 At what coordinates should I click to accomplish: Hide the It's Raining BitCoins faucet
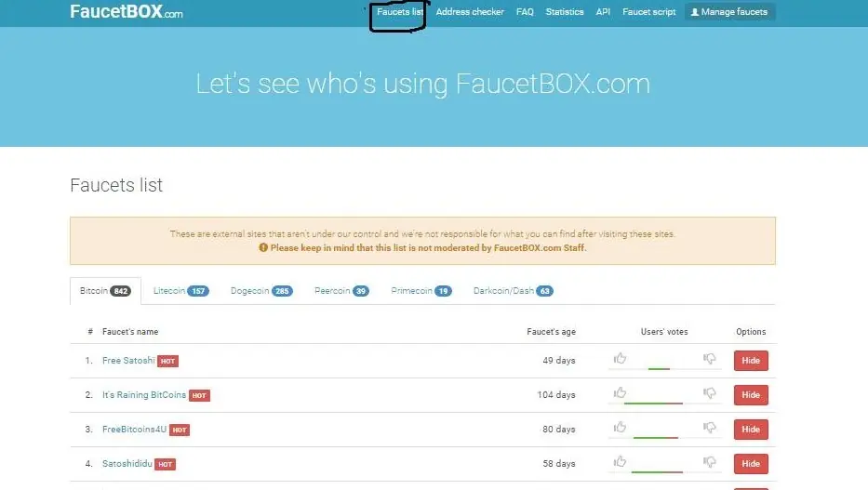pyautogui.click(x=751, y=395)
